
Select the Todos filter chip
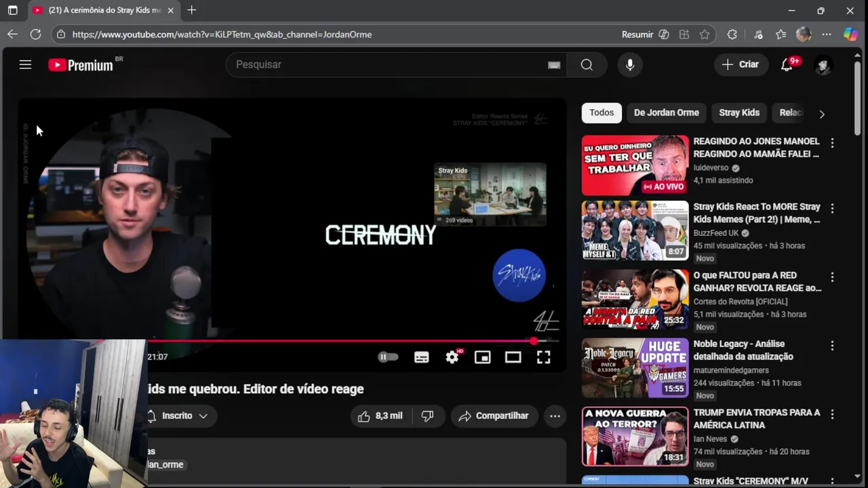601,113
